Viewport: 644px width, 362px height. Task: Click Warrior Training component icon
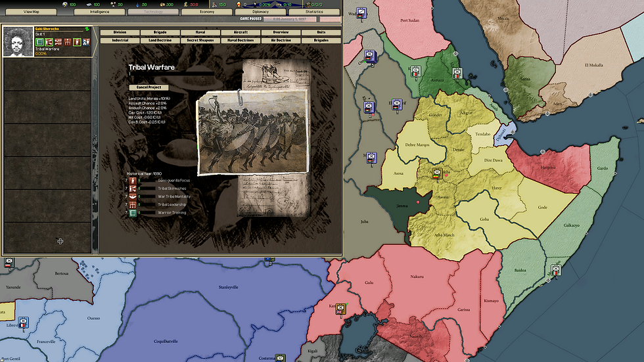(x=133, y=213)
